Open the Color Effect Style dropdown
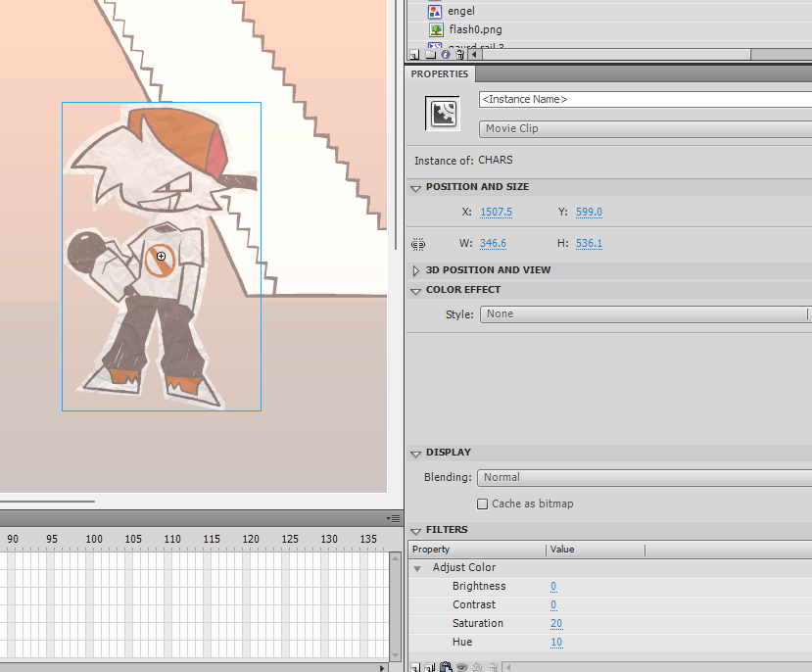 click(x=645, y=314)
